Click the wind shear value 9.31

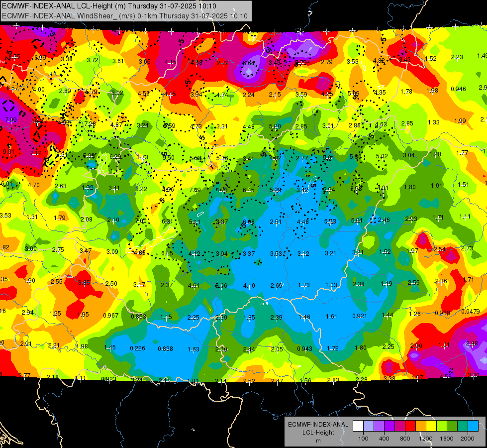[8, 152]
